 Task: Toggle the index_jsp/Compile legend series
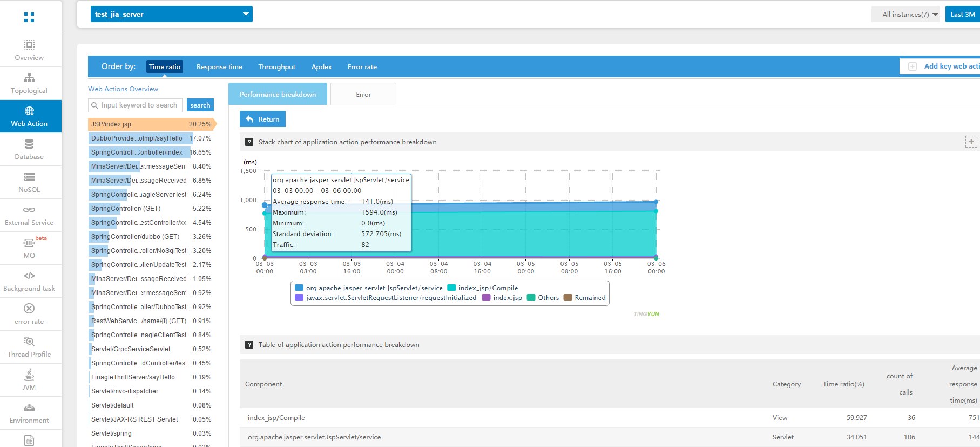(x=488, y=288)
